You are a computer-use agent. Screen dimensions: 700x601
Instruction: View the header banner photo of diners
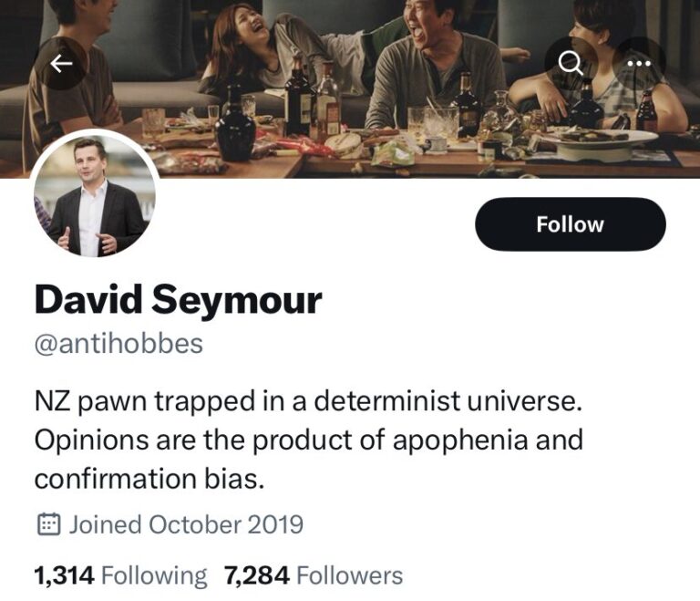(x=350, y=88)
